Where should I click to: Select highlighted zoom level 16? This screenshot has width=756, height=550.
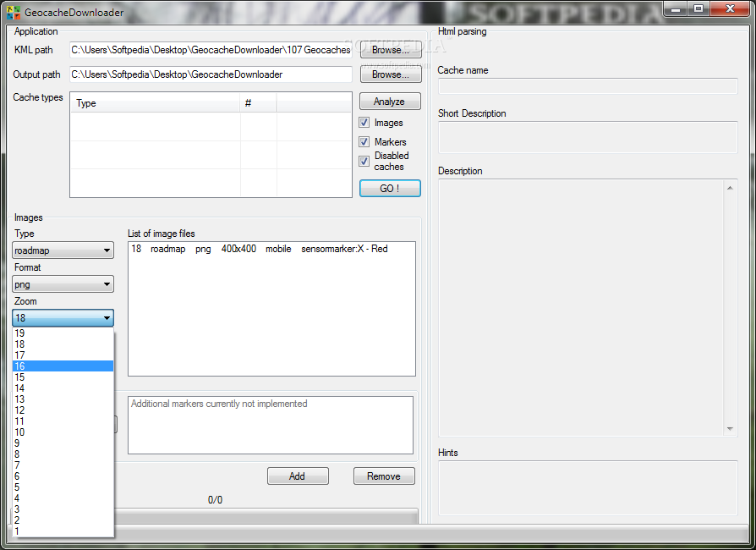point(63,366)
